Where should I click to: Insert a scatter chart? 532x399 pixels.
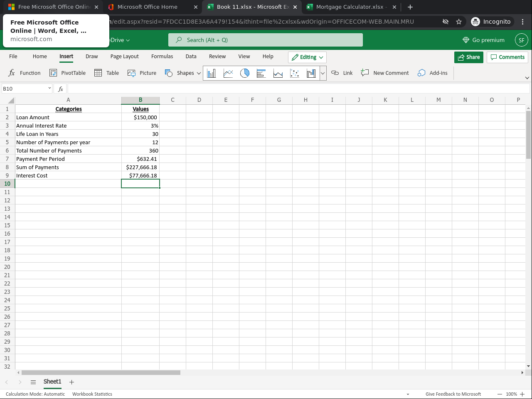[x=295, y=73]
